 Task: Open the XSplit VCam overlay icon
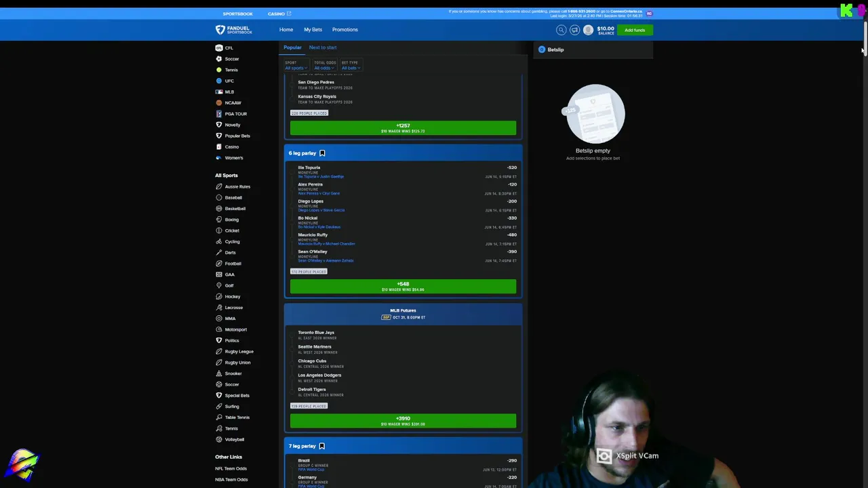click(x=604, y=456)
